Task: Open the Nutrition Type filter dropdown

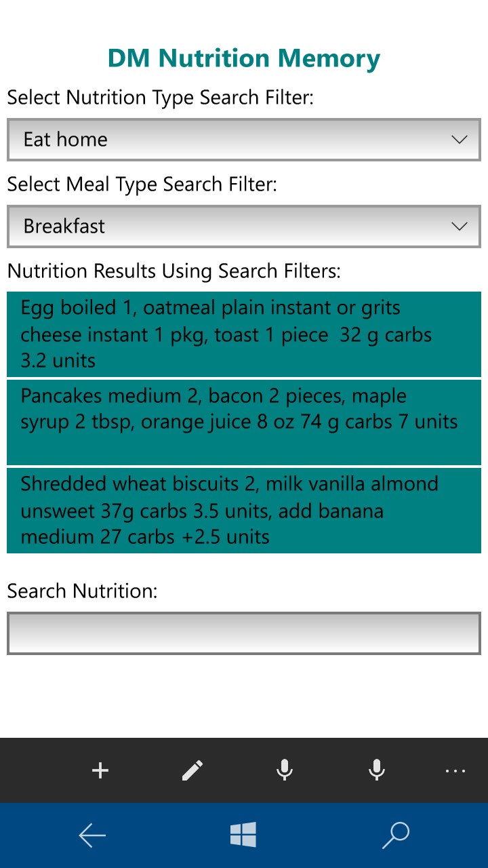Action: [x=244, y=140]
